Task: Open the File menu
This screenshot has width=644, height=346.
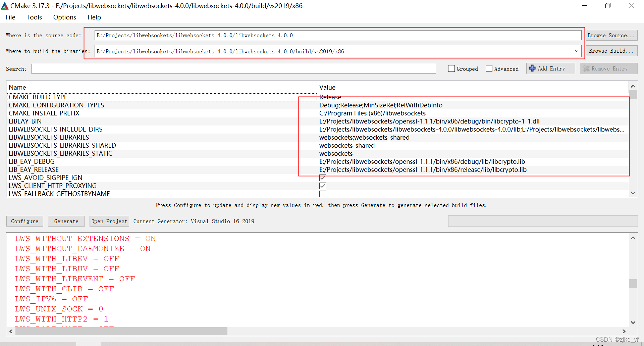Action: tap(10, 17)
